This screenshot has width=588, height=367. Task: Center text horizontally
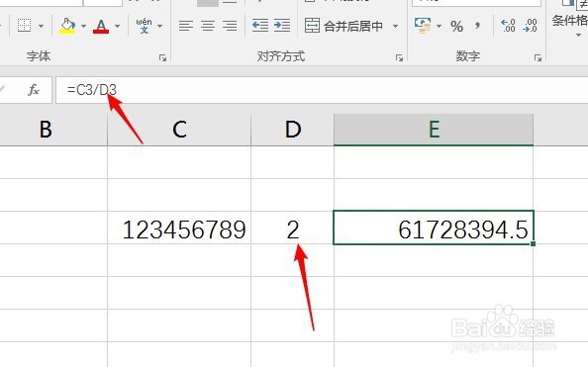pos(208,26)
